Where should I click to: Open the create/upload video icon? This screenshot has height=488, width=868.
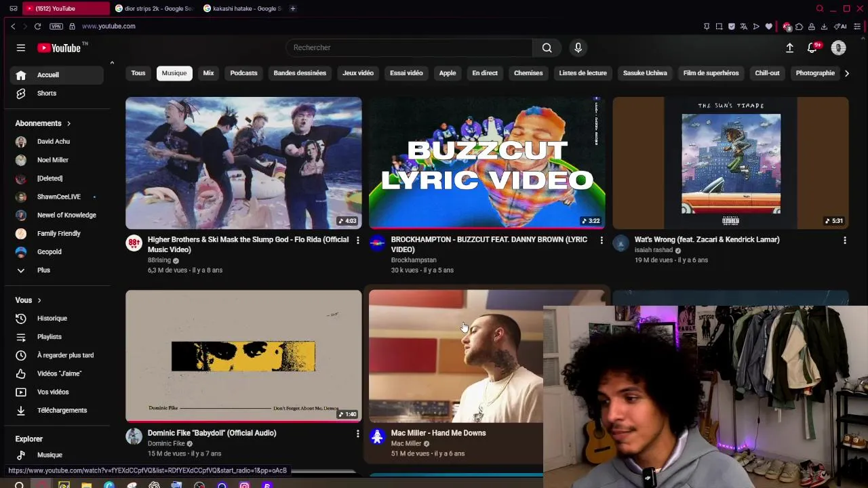[789, 47]
